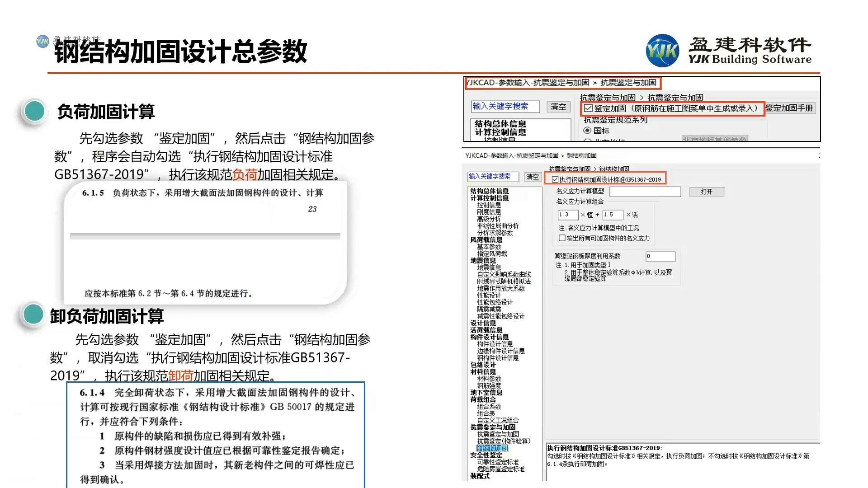868x488 pixels.
Task: Edit the 翼缘贴钢板厚度利用系数 value box
Action: (660, 256)
